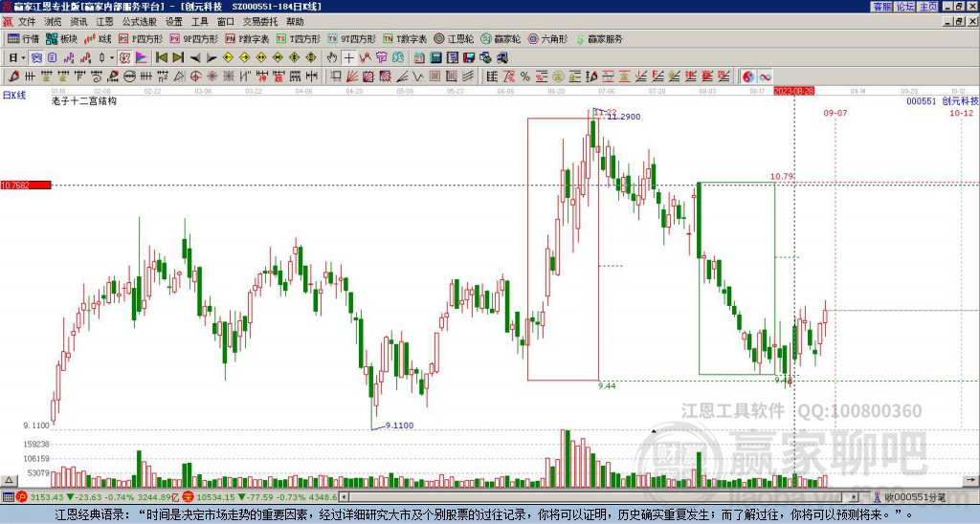Click the 09-07 forecast date marker
980x524 pixels.
click(835, 113)
